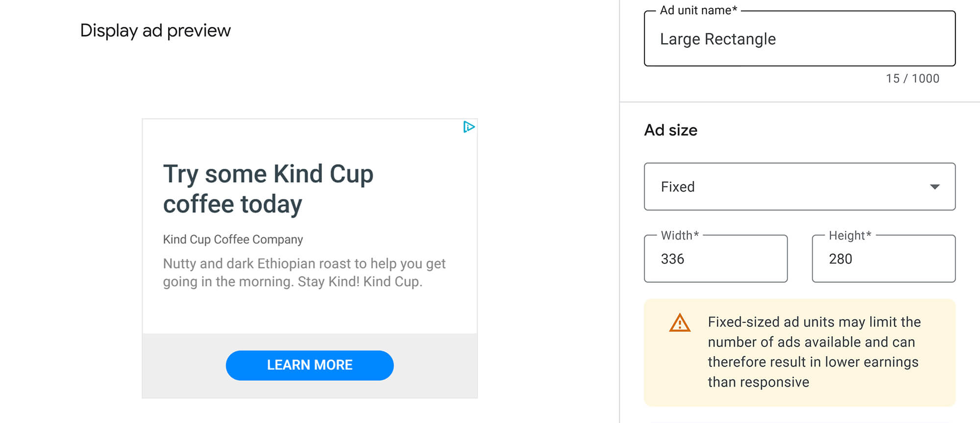This screenshot has width=980, height=423.
Task: Click the fixed-sized ad units warning message
Action: 813,352
